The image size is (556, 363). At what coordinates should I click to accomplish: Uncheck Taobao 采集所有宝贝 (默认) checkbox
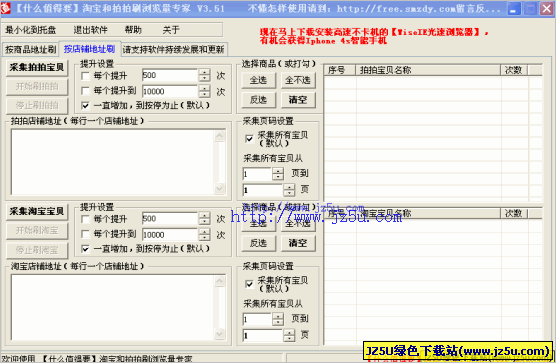[x=249, y=284]
